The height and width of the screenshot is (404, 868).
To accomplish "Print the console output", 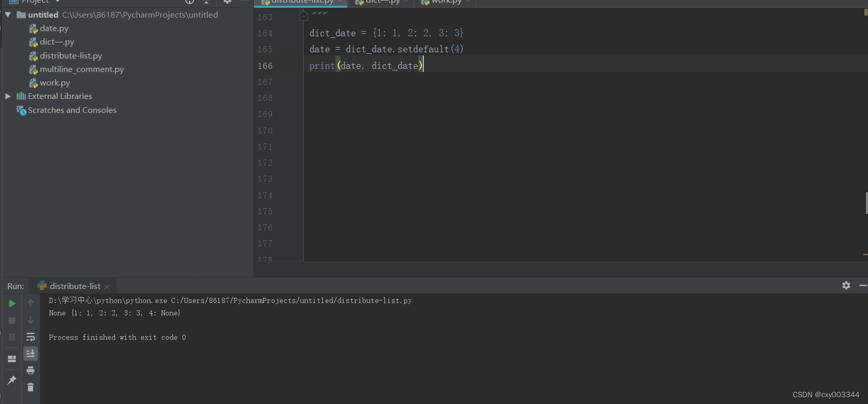I will 31,370.
